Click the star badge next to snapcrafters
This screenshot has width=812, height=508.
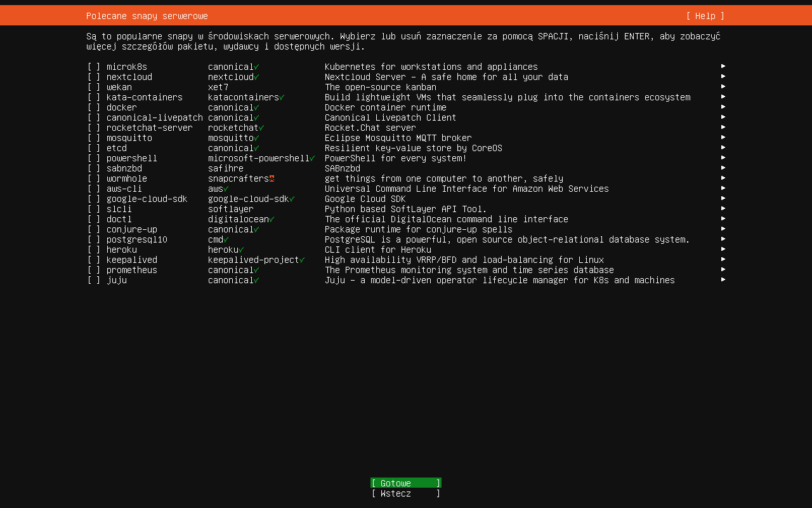[x=272, y=178]
